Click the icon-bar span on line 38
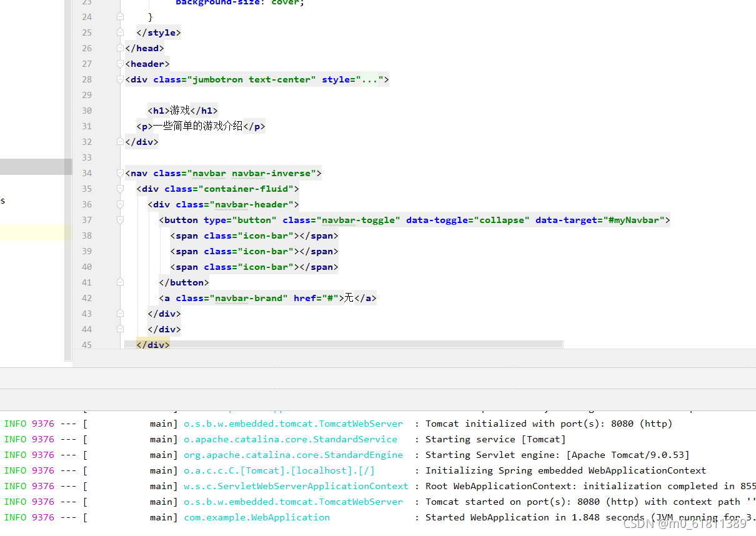The width and height of the screenshot is (756, 536). click(254, 236)
